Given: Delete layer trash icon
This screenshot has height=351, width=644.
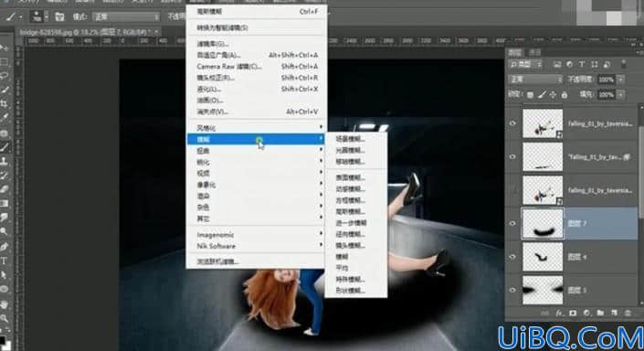Looking at the screenshot, I should pos(628,314).
